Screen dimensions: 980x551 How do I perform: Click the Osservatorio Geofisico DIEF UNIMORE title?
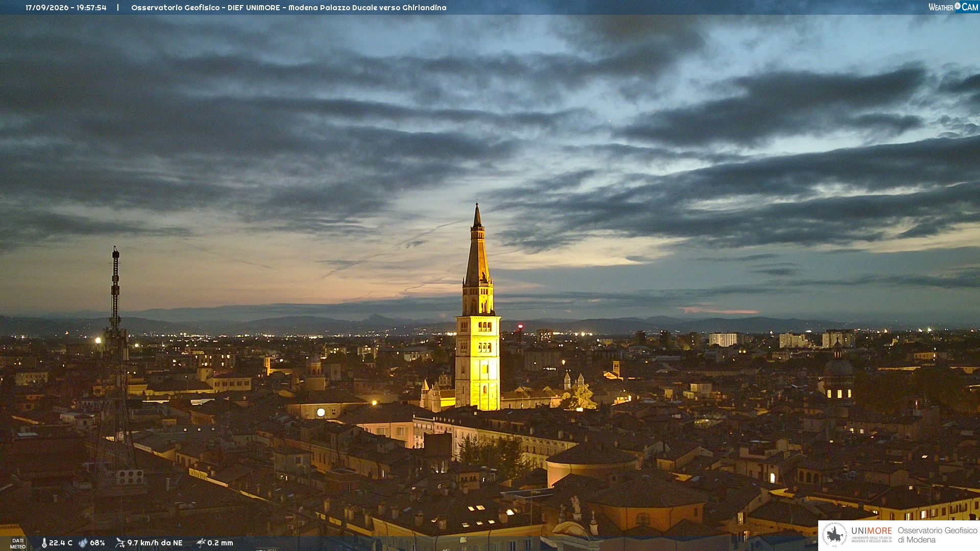click(x=289, y=8)
